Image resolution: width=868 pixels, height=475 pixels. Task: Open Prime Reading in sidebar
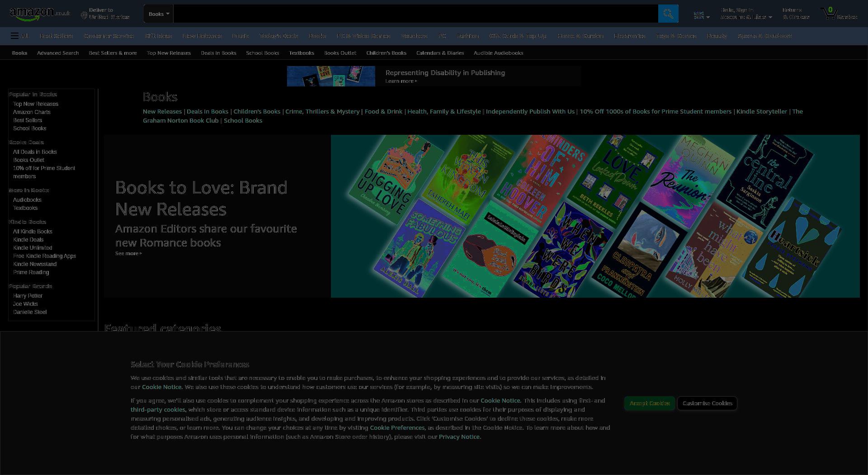pos(31,272)
